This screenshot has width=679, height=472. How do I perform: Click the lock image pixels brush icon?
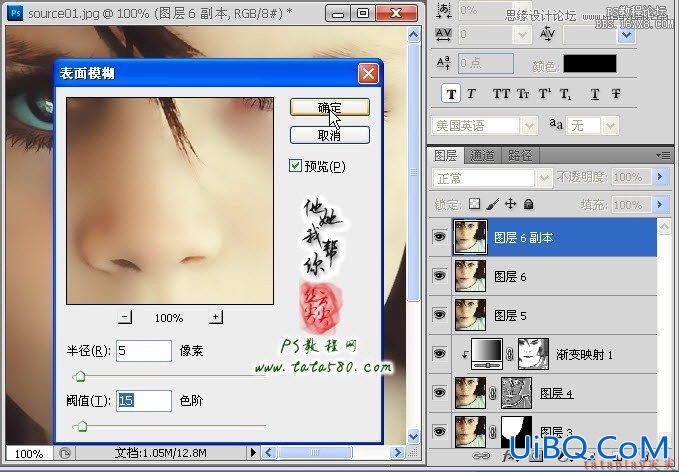[492, 204]
